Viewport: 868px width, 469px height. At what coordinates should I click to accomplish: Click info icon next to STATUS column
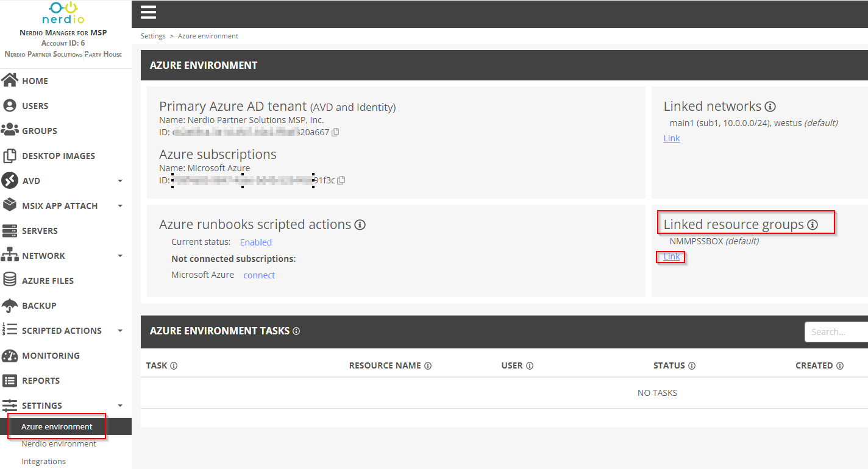point(692,366)
